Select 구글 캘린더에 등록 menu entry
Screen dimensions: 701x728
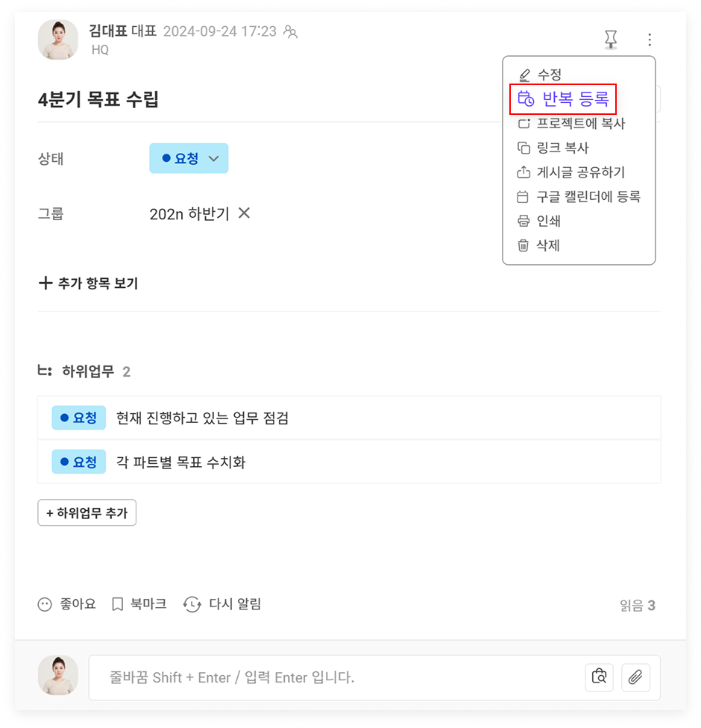tap(579, 197)
